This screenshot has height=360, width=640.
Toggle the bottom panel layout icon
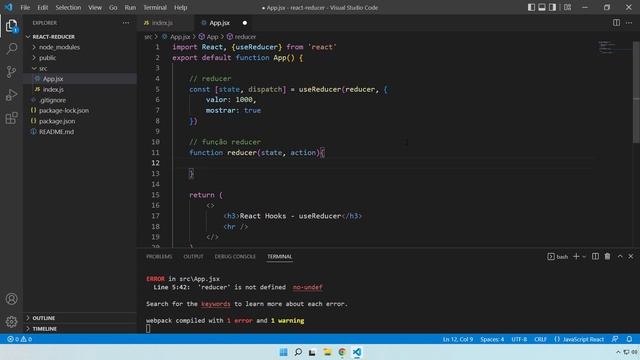pyautogui.click(x=542, y=7)
